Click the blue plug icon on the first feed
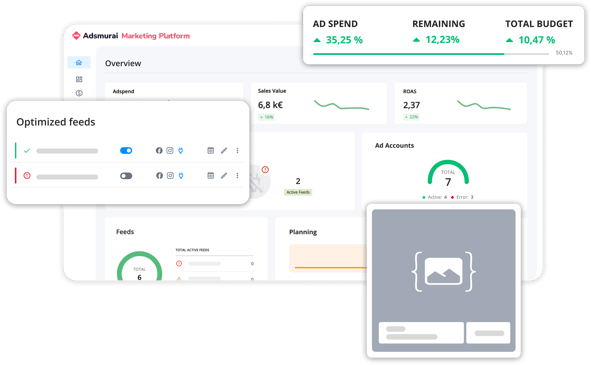Image resolution: width=591 pixels, height=365 pixels. (181, 150)
